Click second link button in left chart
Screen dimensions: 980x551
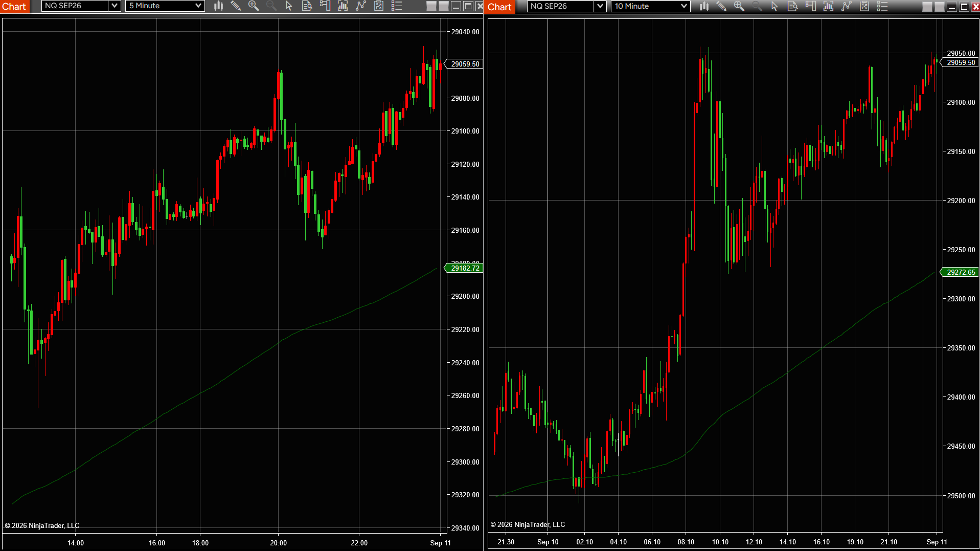tap(444, 6)
